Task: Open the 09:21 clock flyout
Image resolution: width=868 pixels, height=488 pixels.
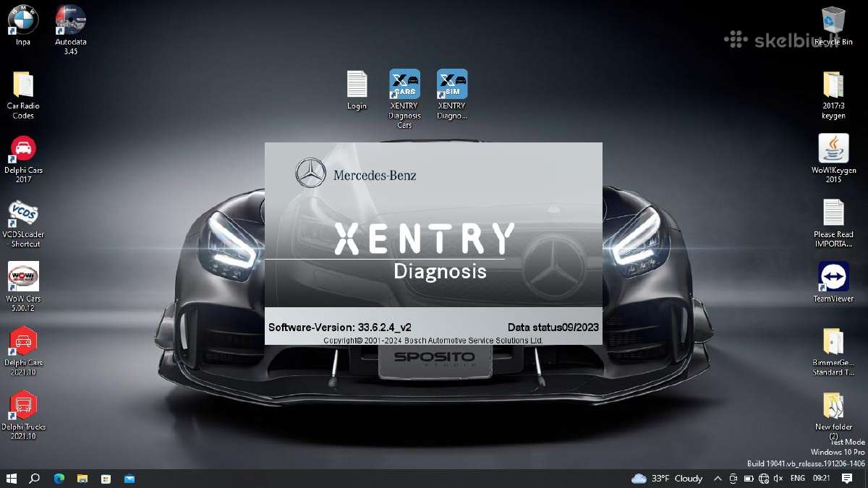Action: pos(821,479)
